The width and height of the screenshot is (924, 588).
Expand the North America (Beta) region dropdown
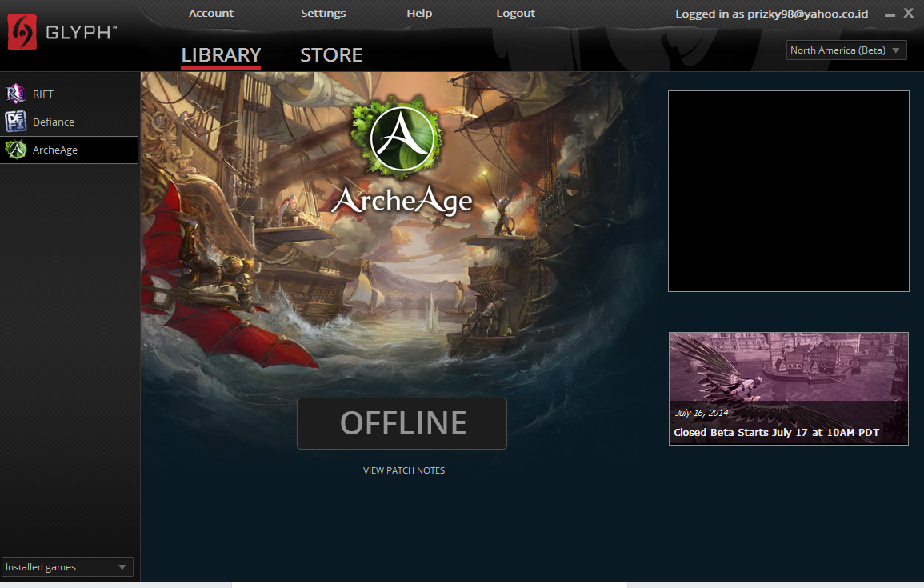coord(846,50)
